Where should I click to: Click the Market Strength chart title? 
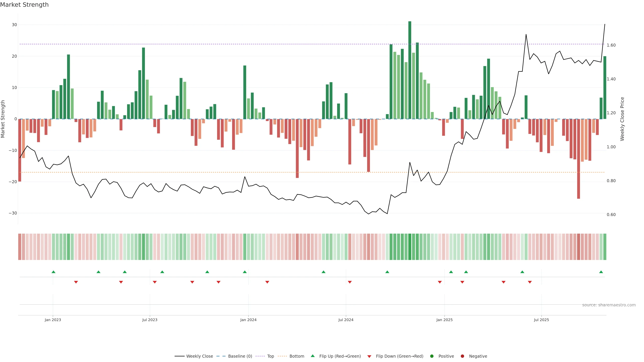(24, 5)
